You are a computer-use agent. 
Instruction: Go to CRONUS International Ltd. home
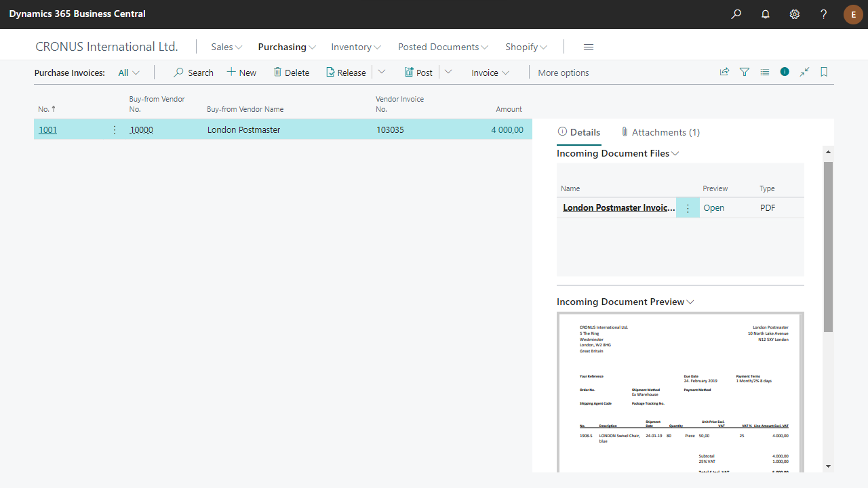click(106, 47)
